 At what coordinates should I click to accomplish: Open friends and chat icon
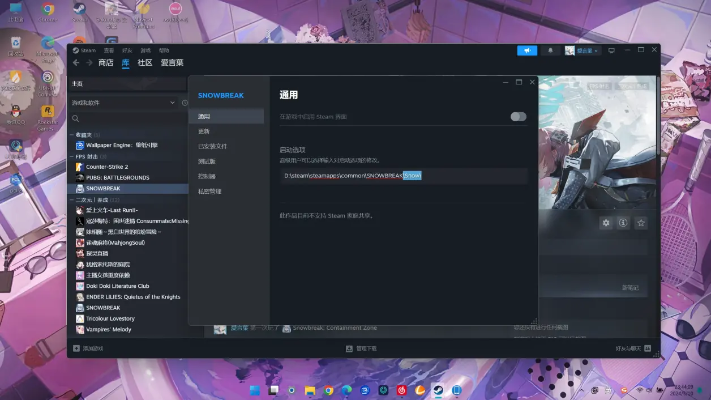(648, 348)
